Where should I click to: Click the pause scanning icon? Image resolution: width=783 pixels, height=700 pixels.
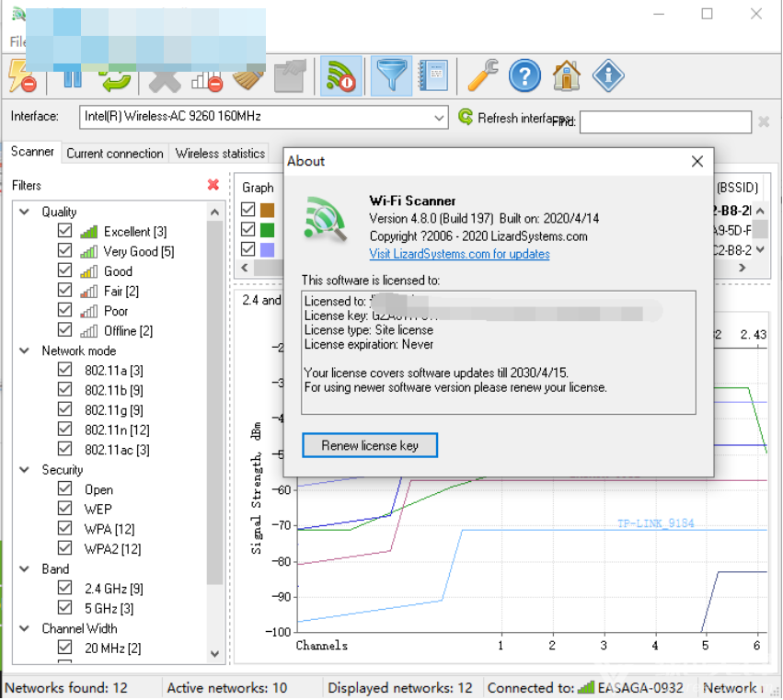click(73, 79)
